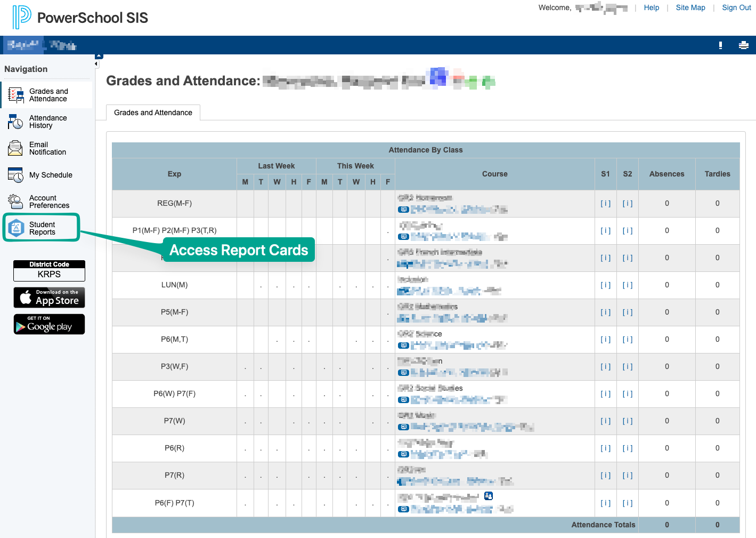This screenshot has width=756, height=538.
Task: Click the Grades and Attendance navigation icon
Action: pyautogui.click(x=16, y=95)
